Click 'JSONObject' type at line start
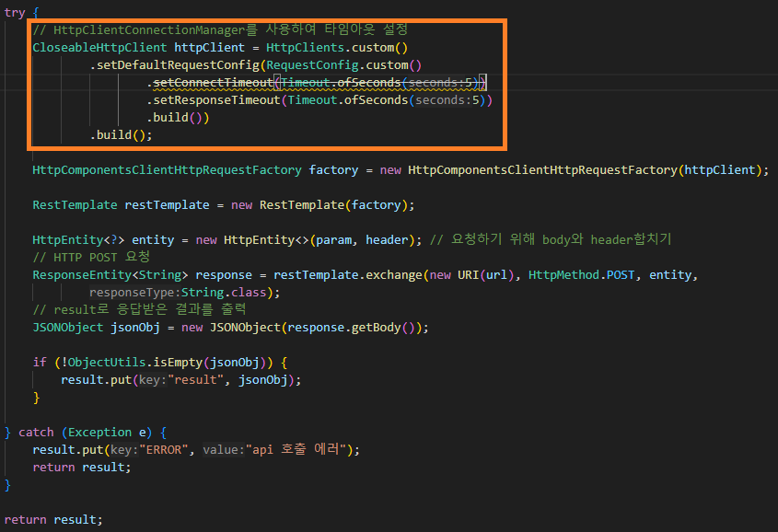778x532 pixels. coord(68,328)
